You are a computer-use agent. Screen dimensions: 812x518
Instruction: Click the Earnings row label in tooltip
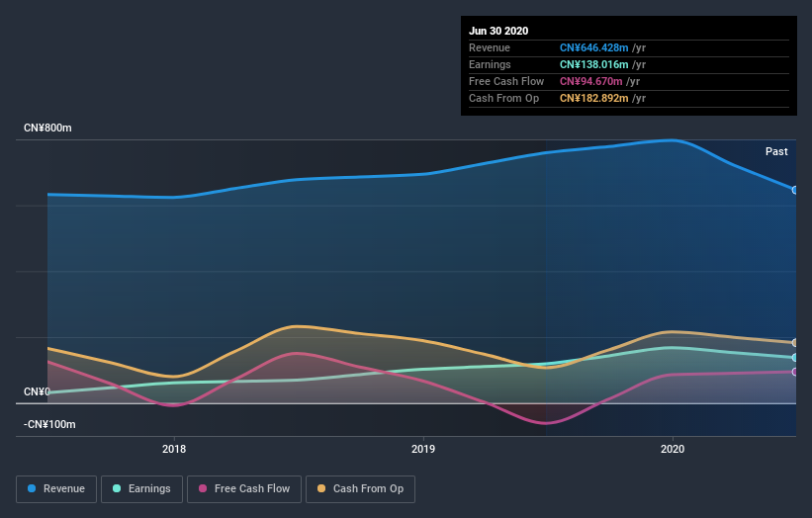pos(490,64)
